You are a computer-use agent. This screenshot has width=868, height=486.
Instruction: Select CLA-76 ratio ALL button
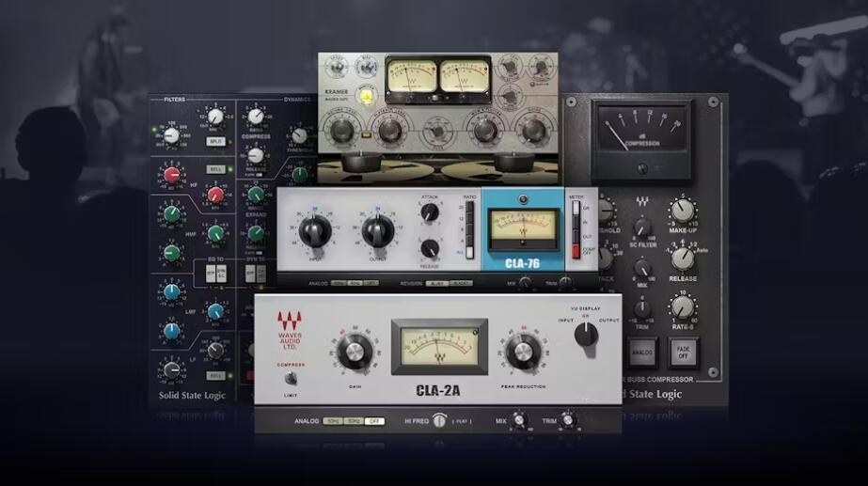click(x=469, y=253)
